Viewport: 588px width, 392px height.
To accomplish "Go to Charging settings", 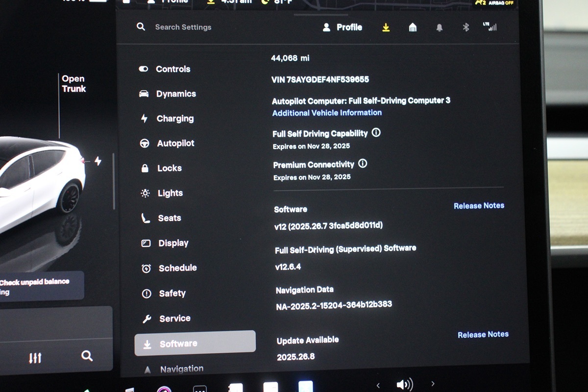I will 174,119.
